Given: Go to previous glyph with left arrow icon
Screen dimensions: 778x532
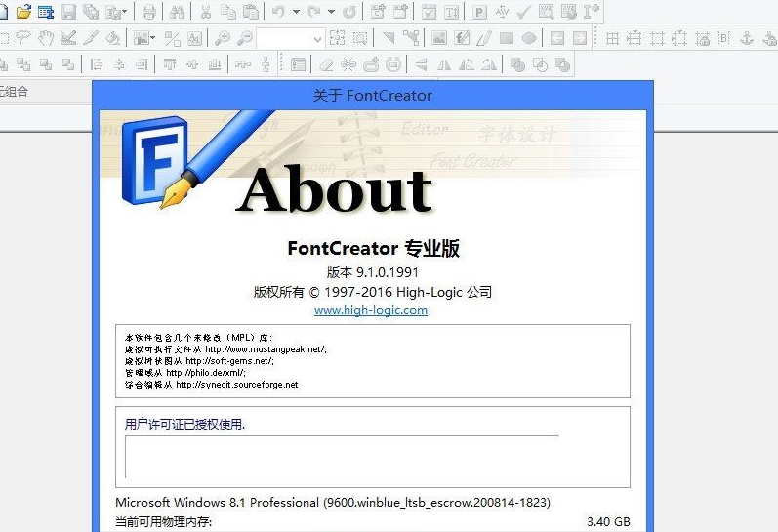Looking at the screenshot, I should pos(557,38).
